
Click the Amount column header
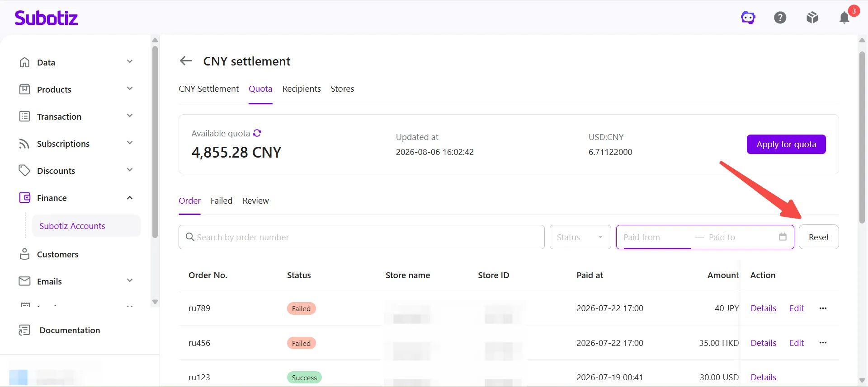[x=723, y=275]
